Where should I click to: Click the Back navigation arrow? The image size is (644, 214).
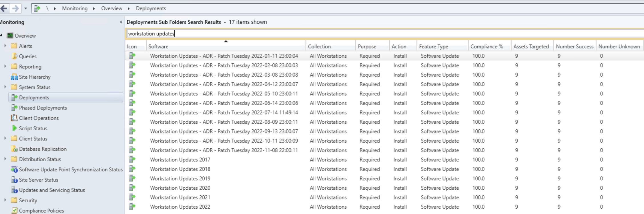[4, 8]
